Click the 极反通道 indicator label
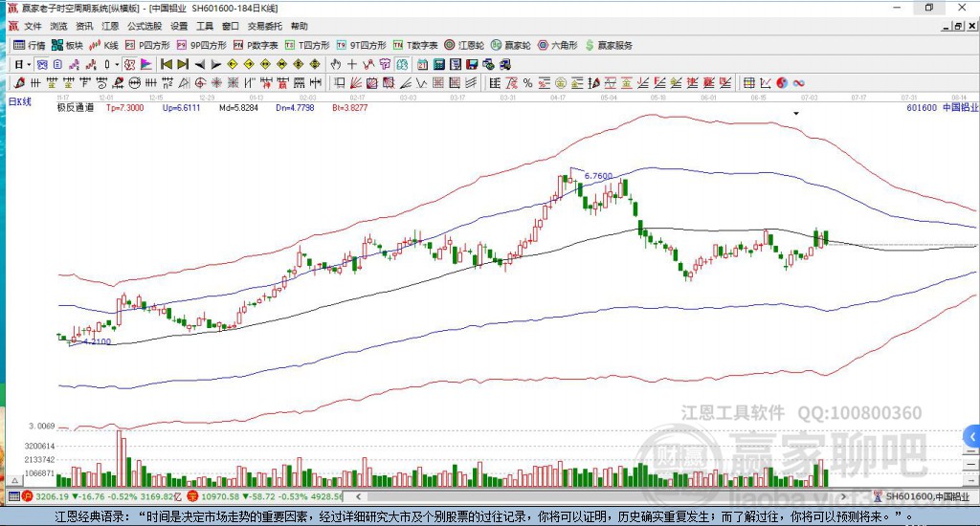Image resolution: width=980 pixels, height=526 pixels. pos(75,107)
